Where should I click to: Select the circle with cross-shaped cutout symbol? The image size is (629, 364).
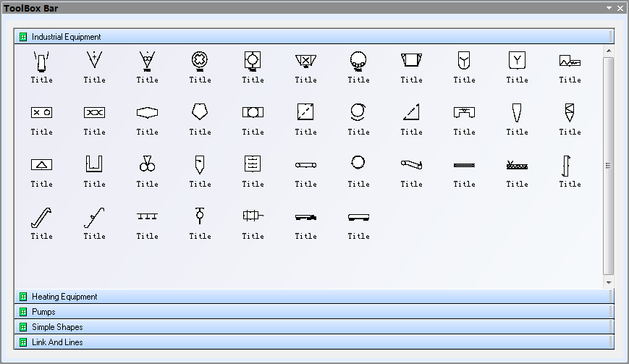tap(200, 59)
